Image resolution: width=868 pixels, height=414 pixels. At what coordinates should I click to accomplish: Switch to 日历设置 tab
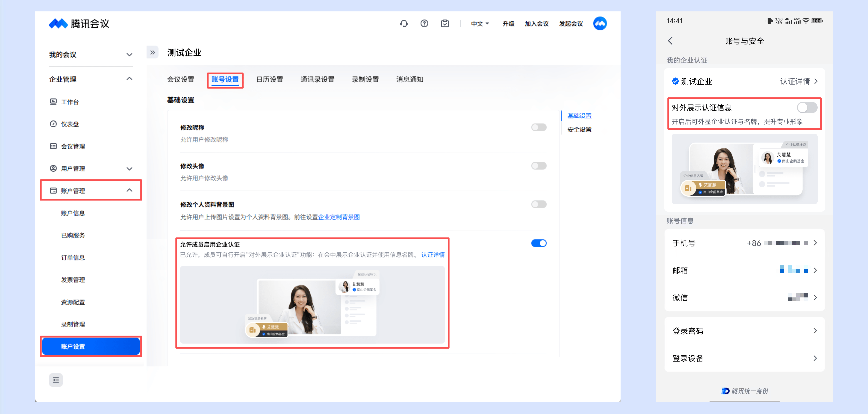[x=270, y=80]
